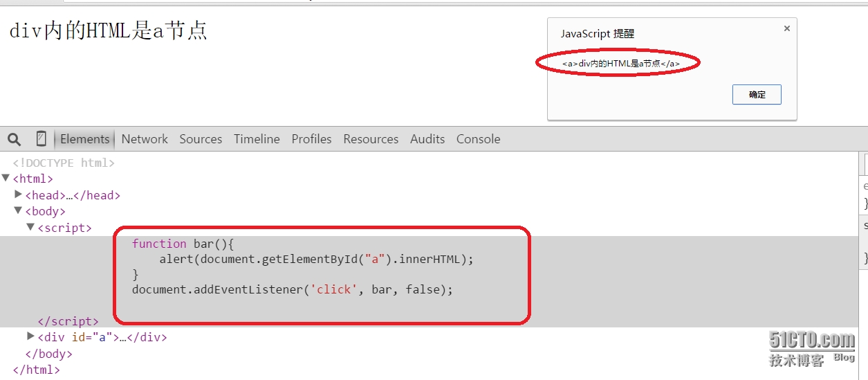Select the <body> opening tag row
This screenshot has height=380, width=868.
[x=45, y=211]
